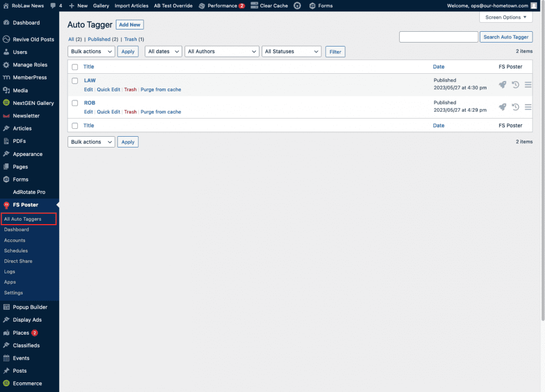Click the rocket share icon for ROB
The height and width of the screenshot is (392, 545).
[502, 107]
